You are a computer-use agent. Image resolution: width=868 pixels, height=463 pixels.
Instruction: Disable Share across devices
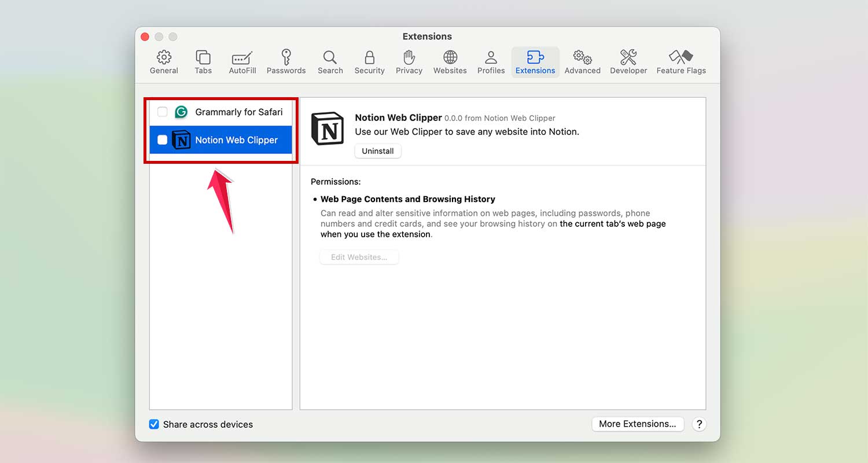[x=154, y=424]
